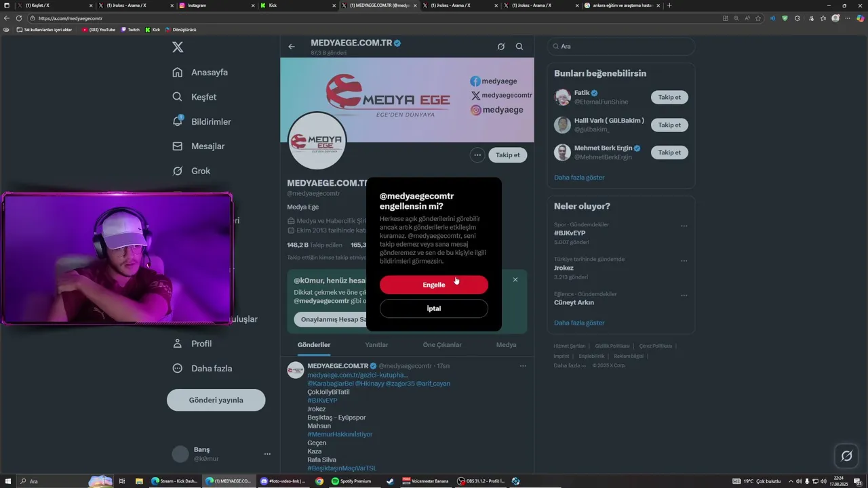The width and height of the screenshot is (868, 488).
Task: Click browser address bar URL
Action: point(71,18)
